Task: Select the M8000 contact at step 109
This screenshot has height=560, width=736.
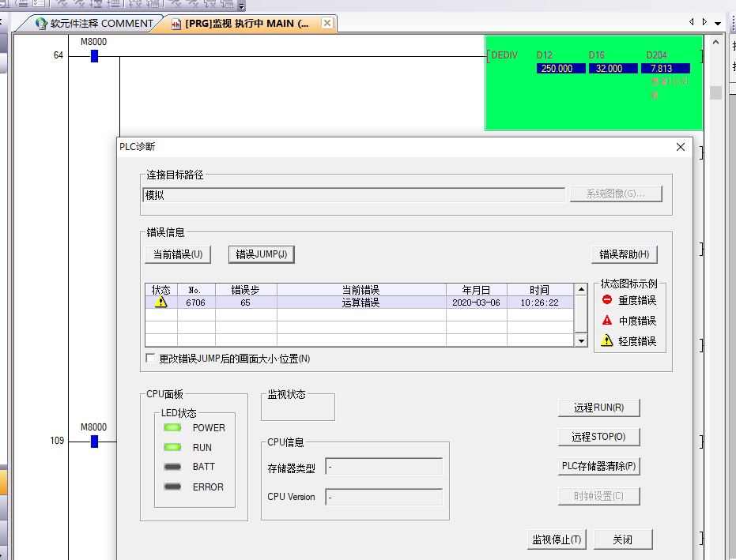Action: 94,442
